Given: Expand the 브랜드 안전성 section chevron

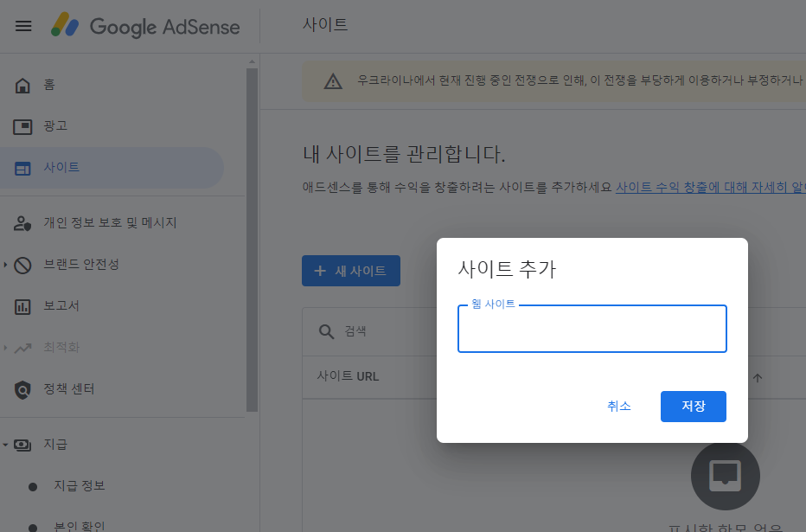Looking at the screenshot, I should pyautogui.click(x=7, y=264).
